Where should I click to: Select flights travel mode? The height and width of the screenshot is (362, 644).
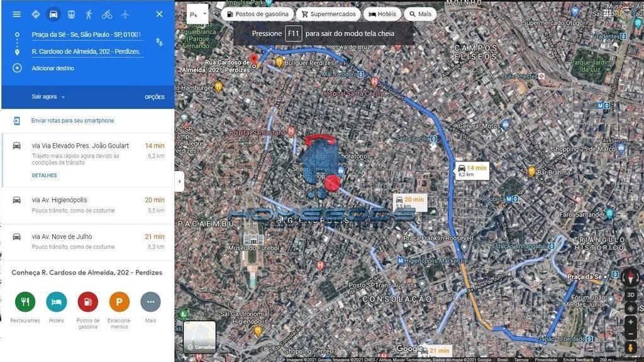tap(125, 14)
